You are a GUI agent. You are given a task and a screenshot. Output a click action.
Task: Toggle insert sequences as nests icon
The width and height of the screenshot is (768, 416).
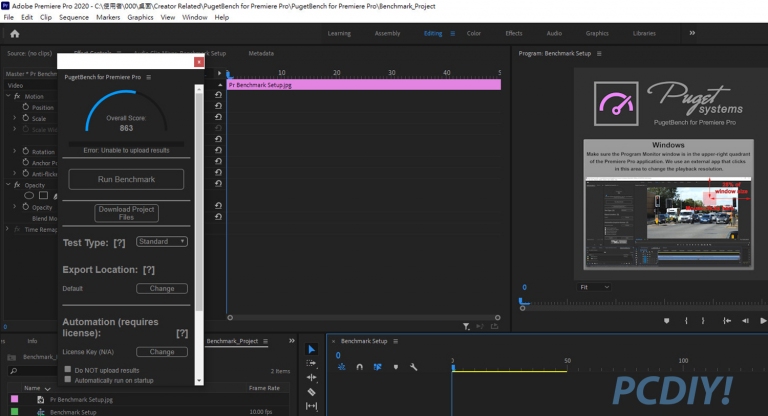(x=342, y=367)
